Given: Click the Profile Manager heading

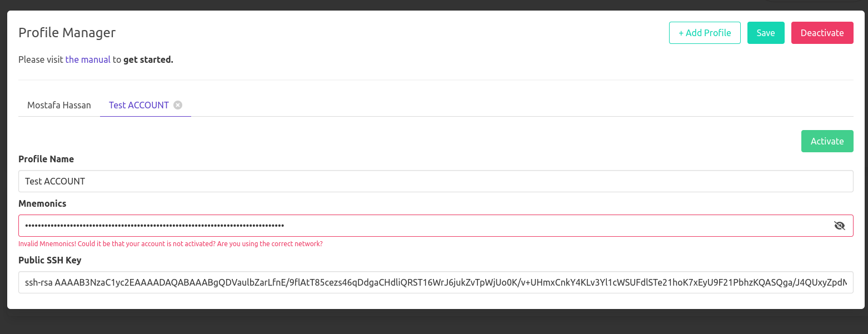Looking at the screenshot, I should (66, 33).
